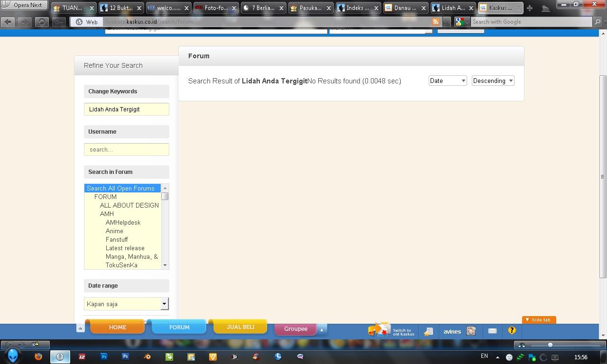The width and height of the screenshot is (607, 364).
Task: Open Blender from the taskbar
Action: (x=147, y=356)
